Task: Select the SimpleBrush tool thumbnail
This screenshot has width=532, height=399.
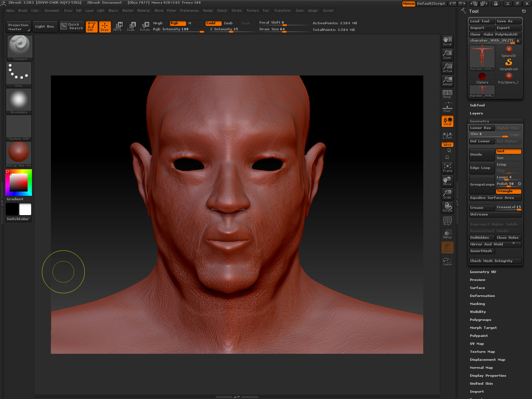Action: point(509,65)
